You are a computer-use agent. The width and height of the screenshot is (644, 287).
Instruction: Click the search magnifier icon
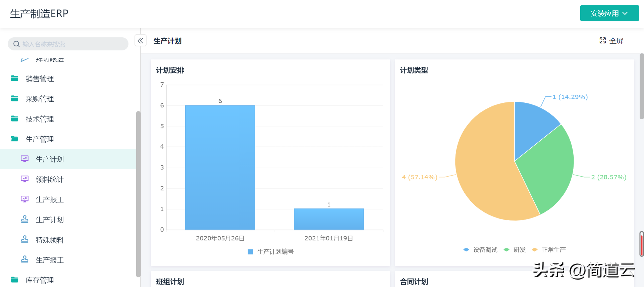click(16, 44)
